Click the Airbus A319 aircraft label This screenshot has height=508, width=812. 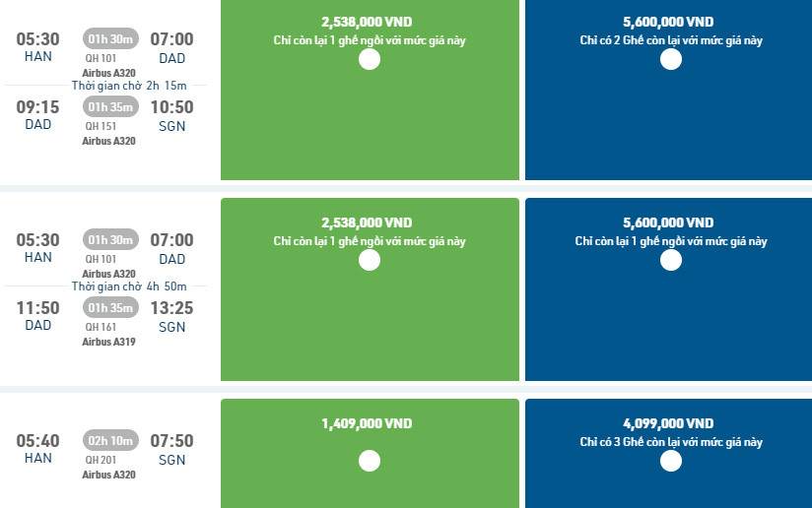pyautogui.click(x=109, y=342)
